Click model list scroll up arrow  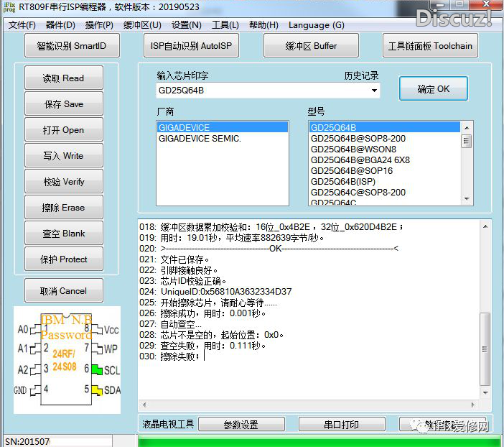coord(467,128)
